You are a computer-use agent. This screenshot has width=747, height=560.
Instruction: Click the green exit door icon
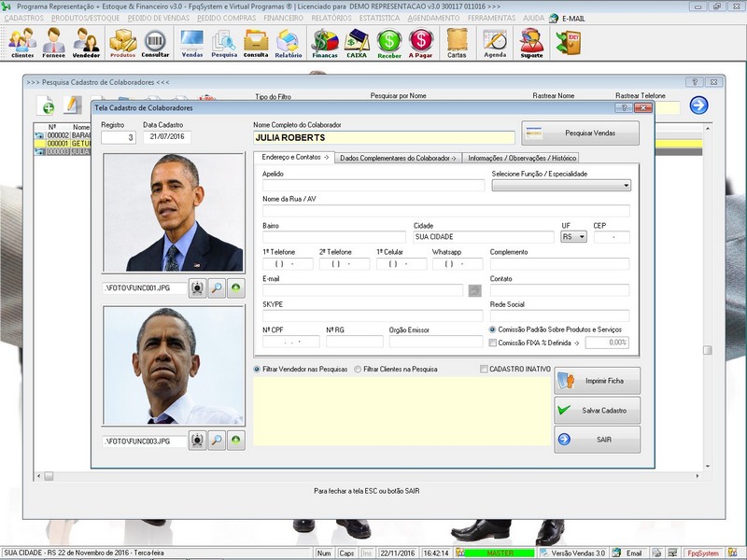click(x=568, y=42)
